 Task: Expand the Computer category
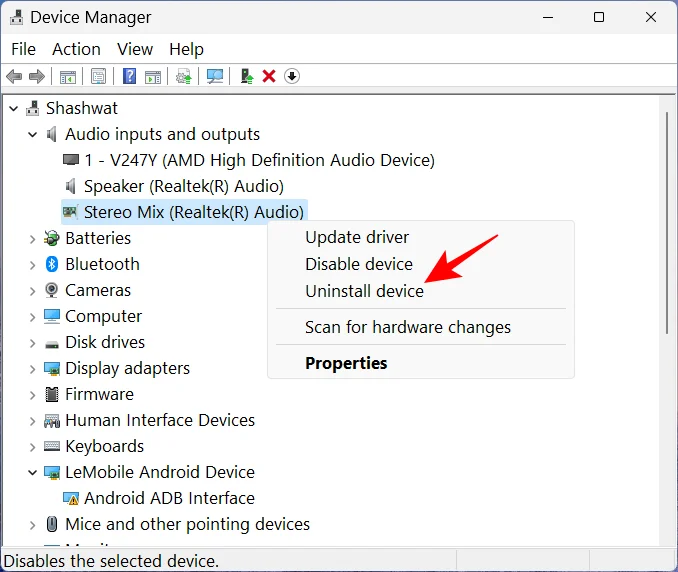coord(32,317)
